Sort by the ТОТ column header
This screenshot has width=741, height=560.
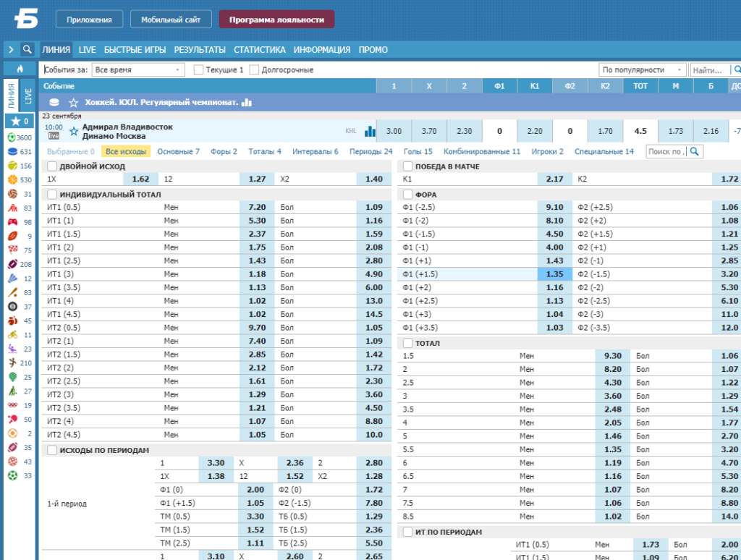point(640,86)
